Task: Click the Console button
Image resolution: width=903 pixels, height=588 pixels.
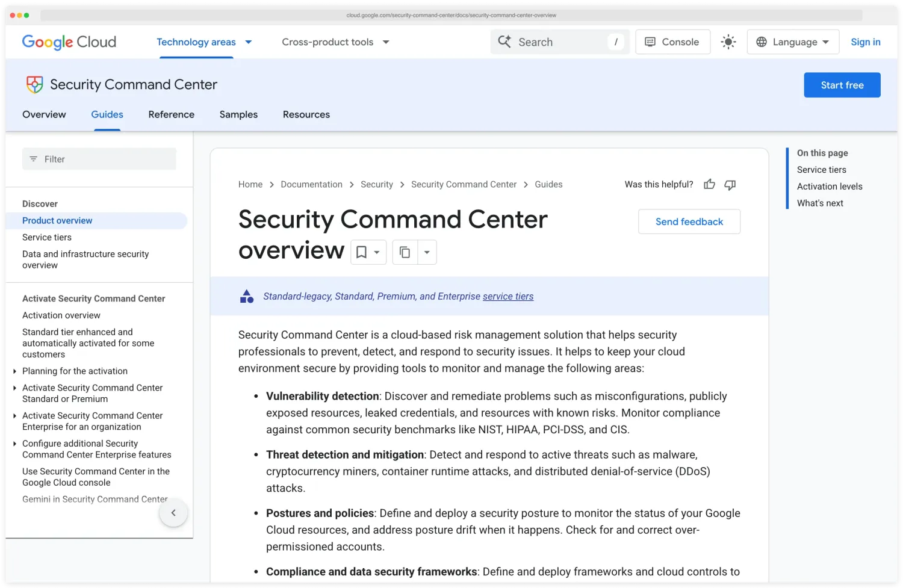Action: (x=672, y=42)
